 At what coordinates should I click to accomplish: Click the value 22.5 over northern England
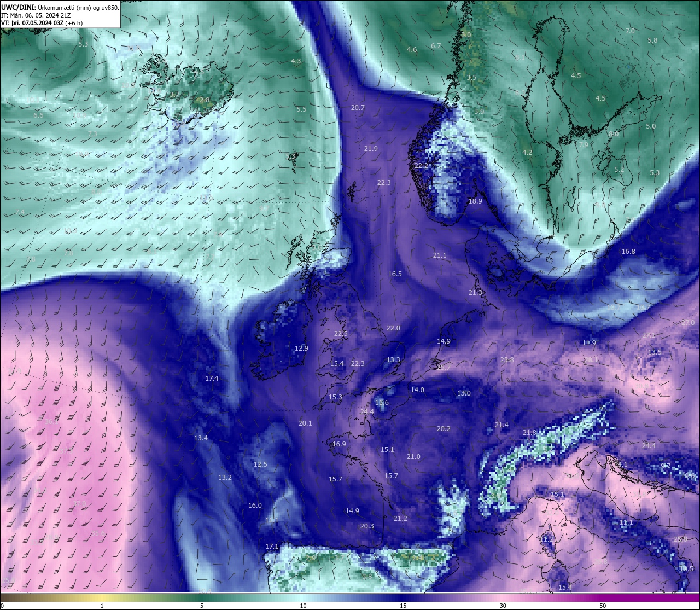pyautogui.click(x=341, y=334)
